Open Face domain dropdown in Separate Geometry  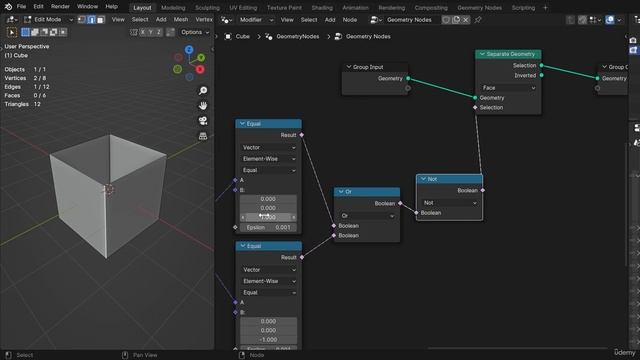click(509, 88)
